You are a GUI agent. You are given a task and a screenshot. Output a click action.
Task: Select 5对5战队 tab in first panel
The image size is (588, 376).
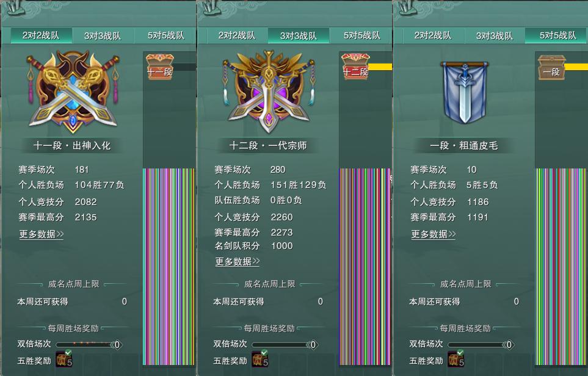(165, 36)
